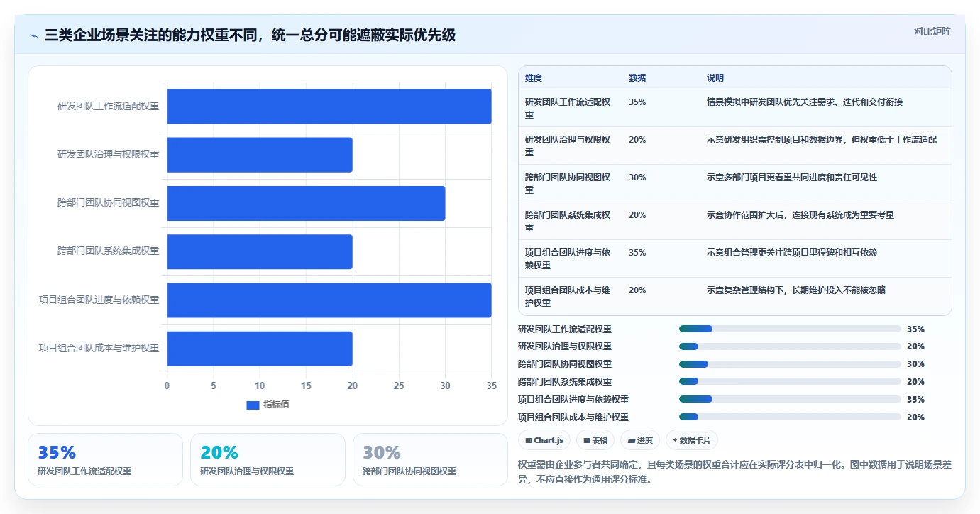
Task: Click the 30% value beside progress bar
Action: (x=915, y=364)
